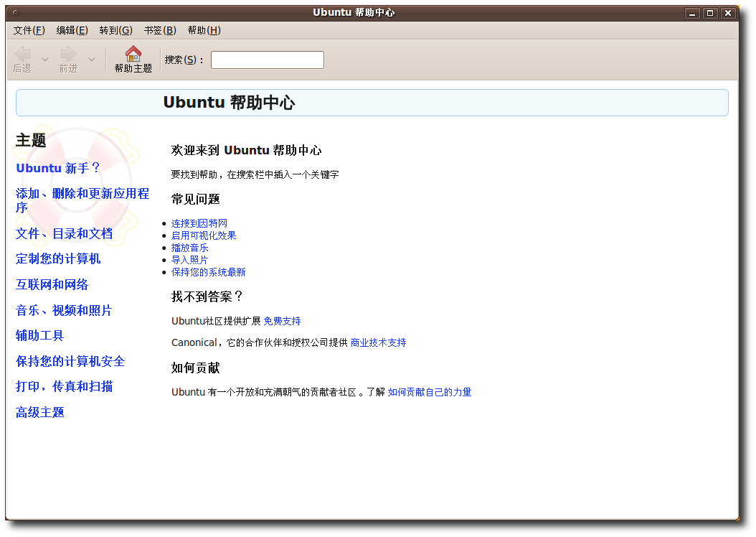Follow the 播放音乐 FAQ link
Screen dimensions: 756x537
pyautogui.click(x=190, y=248)
